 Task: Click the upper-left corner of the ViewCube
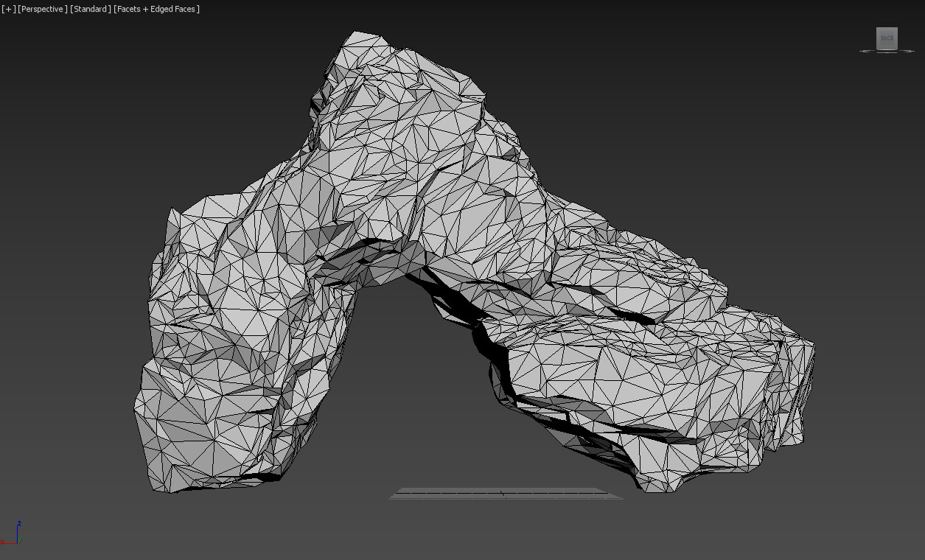(x=876, y=28)
